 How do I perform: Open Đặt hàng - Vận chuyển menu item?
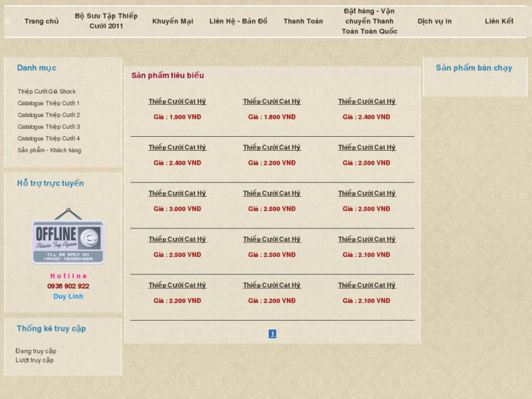coord(369,21)
